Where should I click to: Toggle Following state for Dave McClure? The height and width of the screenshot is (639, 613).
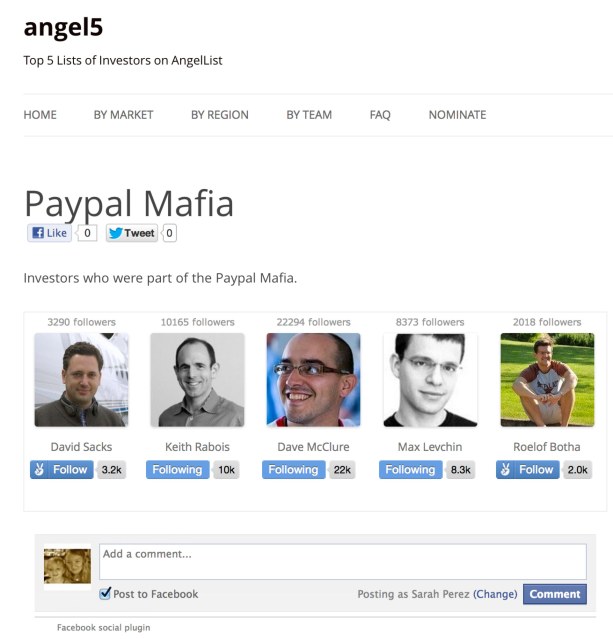tap(293, 469)
